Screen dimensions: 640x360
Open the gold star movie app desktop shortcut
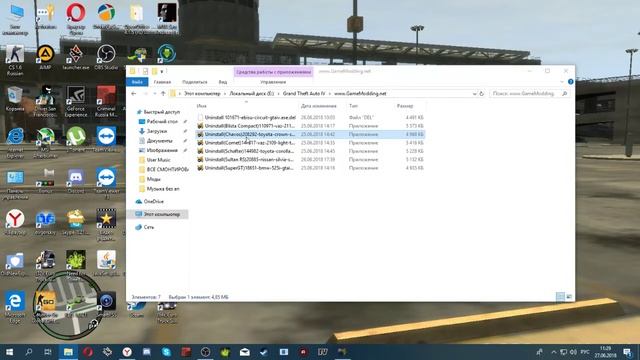point(106,225)
